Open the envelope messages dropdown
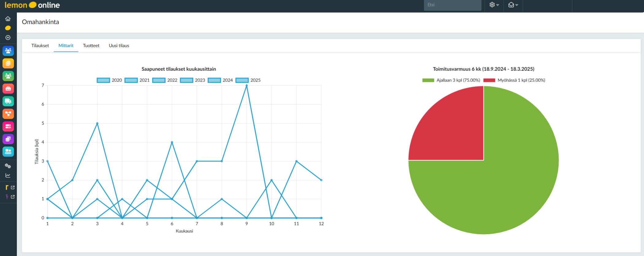This screenshot has width=644, height=256. 513,5
